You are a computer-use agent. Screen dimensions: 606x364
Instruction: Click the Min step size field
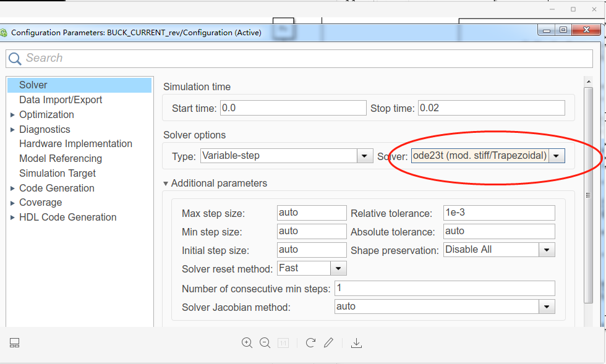pos(312,232)
